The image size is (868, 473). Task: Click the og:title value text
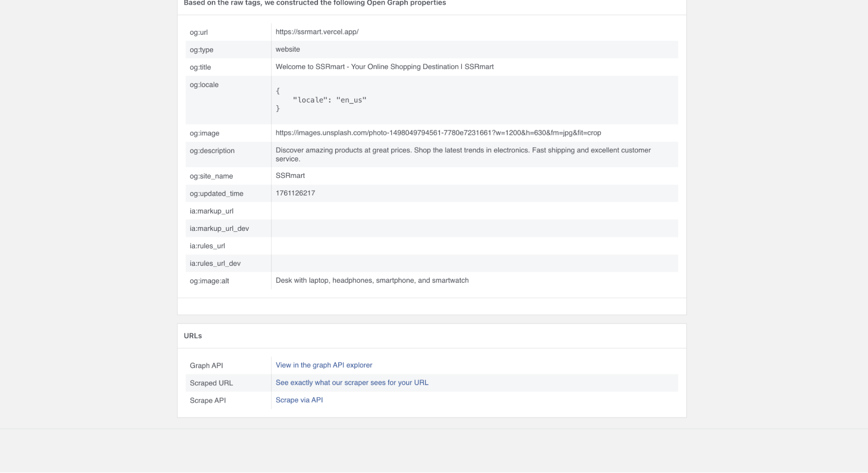[384, 67]
